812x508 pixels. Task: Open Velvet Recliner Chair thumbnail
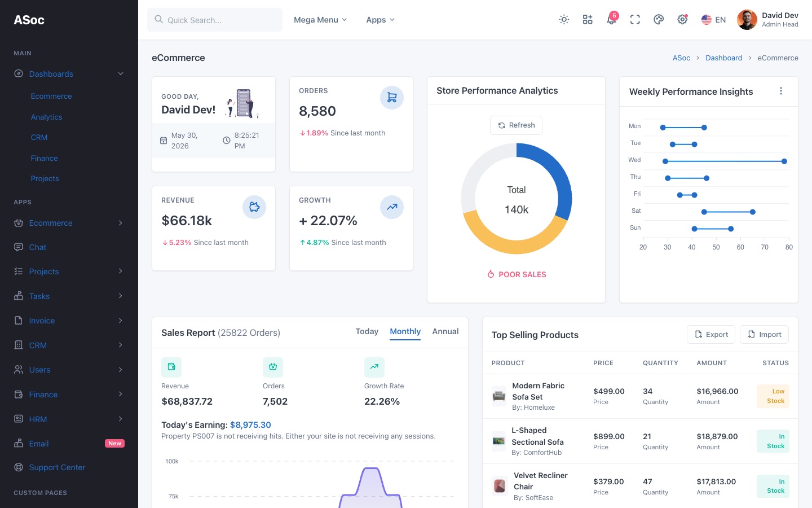(x=500, y=486)
